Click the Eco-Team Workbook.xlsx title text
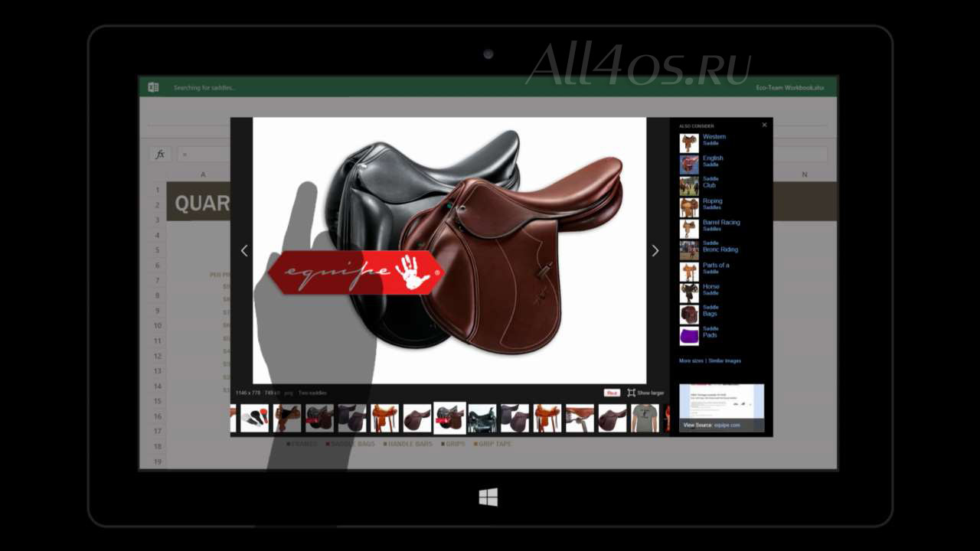Screen dimensions: 980x551 (x=790, y=88)
